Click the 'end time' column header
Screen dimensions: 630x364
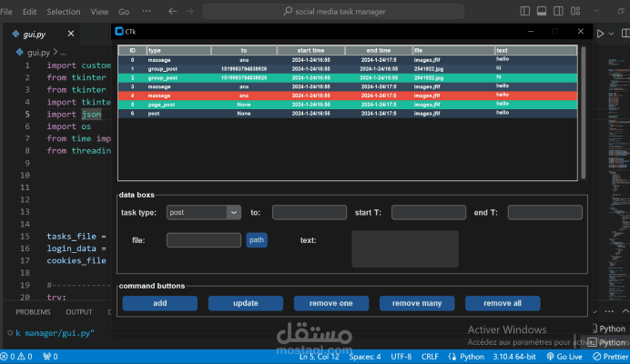click(379, 51)
